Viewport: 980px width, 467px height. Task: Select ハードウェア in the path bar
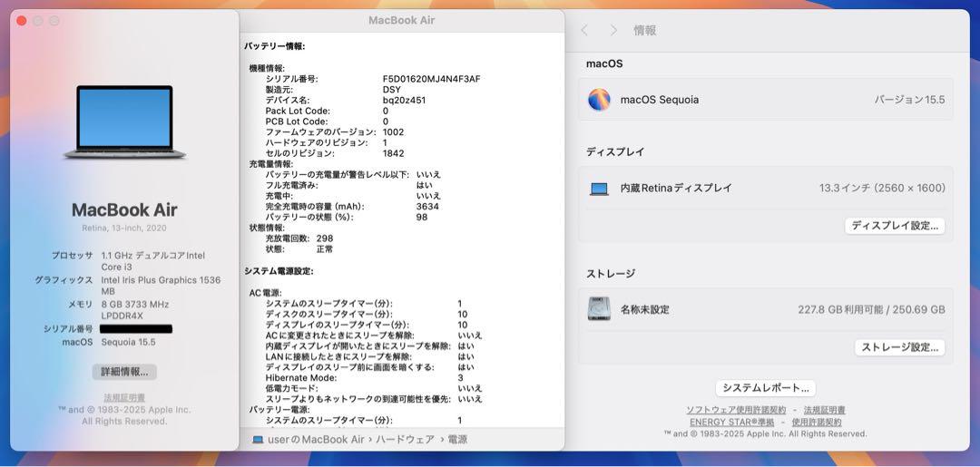point(407,440)
